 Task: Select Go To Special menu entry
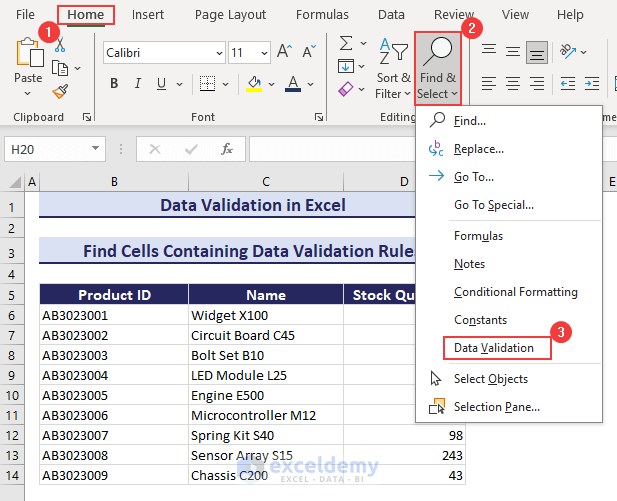(493, 205)
